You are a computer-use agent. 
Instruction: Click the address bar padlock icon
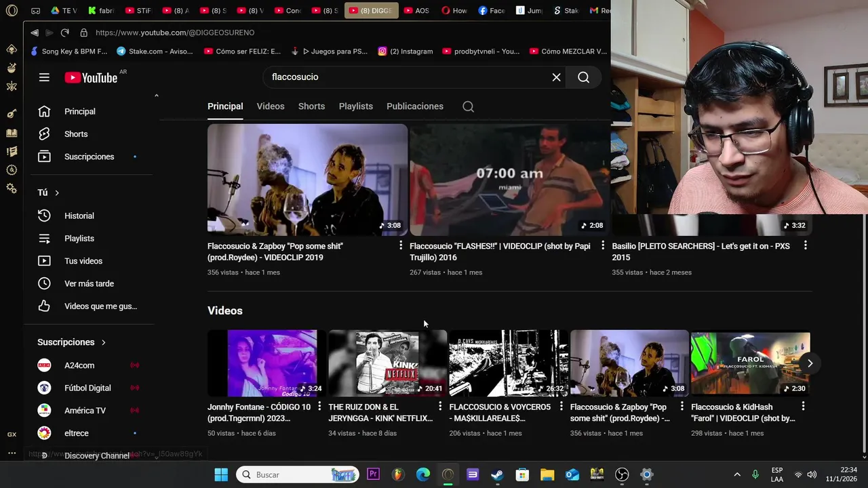[x=83, y=33]
